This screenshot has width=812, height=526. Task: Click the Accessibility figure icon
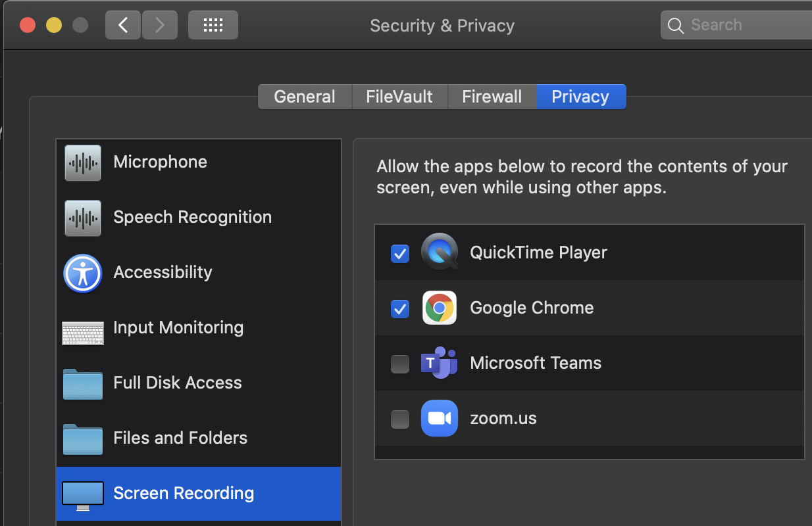(83, 273)
